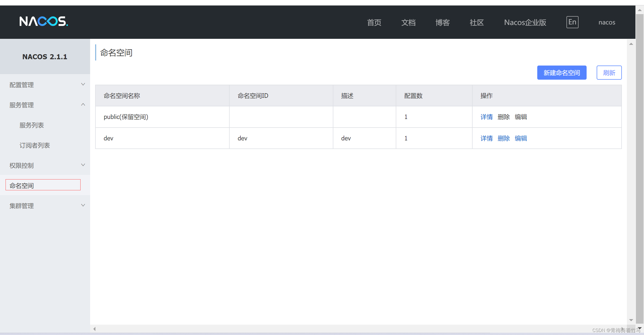Go to Nacos企业版 link
This screenshot has height=335, width=644.
[525, 22]
